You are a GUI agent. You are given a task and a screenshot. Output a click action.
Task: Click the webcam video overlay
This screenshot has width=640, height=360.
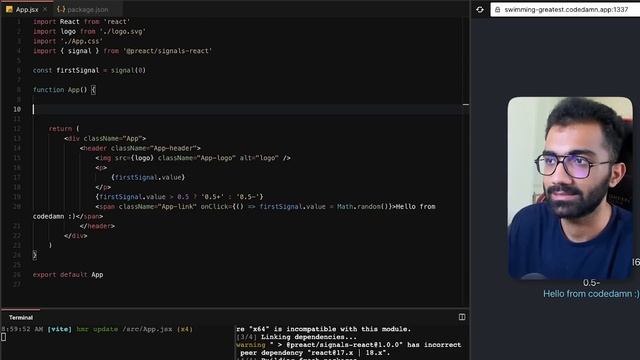[570, 188]
